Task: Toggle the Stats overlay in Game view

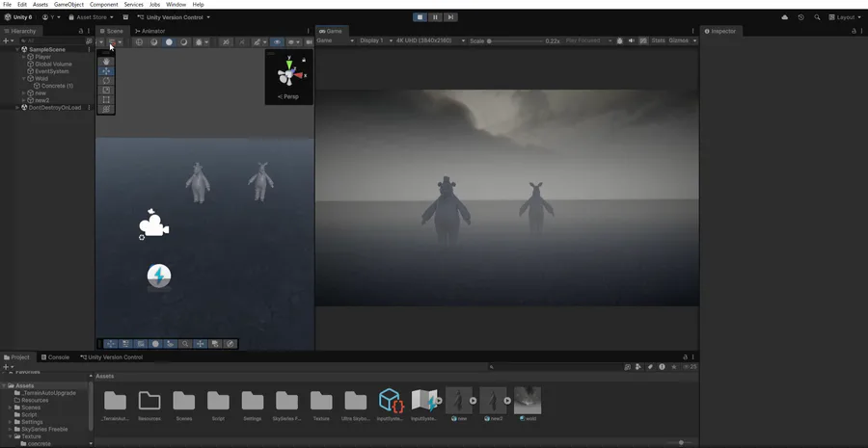Action: pos(658,41)
